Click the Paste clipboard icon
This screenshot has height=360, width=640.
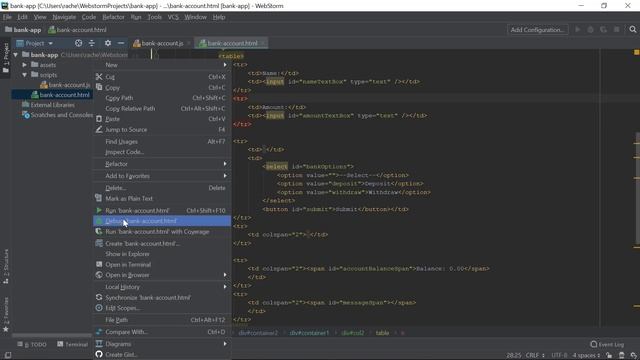99,119
